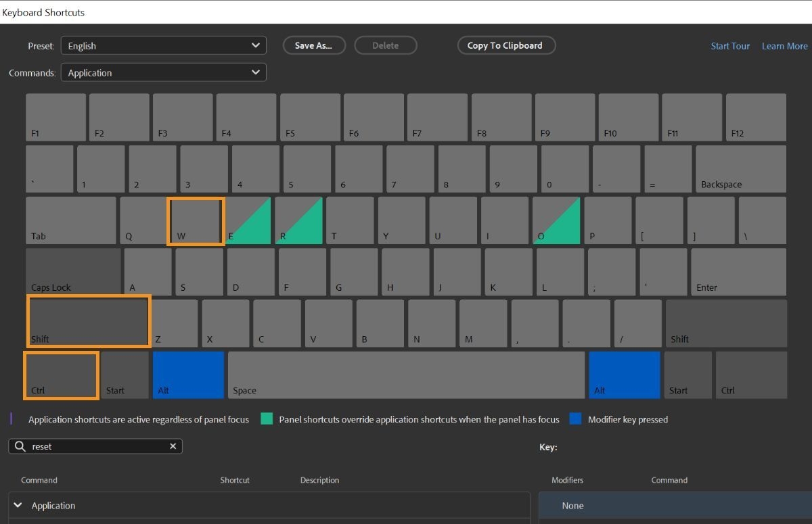Open the Preset dropdown set to English
Viewport: 812px width, 524px height.
(x=163, y=45)
